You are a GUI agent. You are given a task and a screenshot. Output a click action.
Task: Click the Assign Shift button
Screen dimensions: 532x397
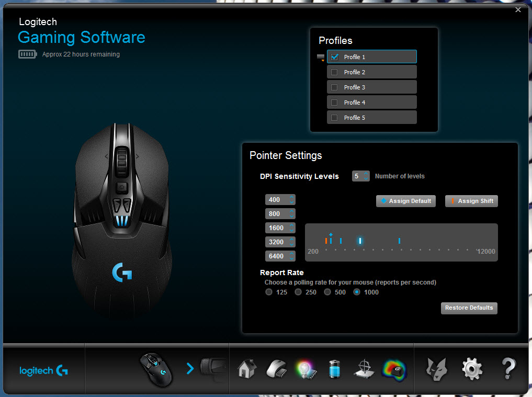pos(471,201)
